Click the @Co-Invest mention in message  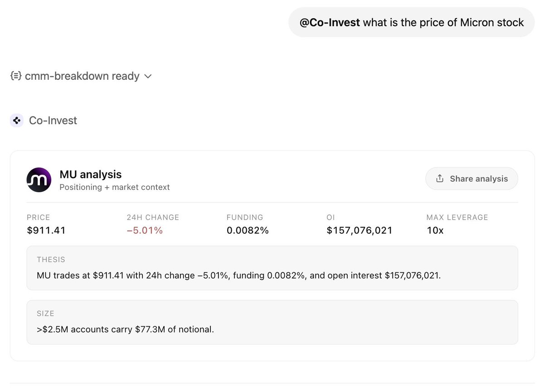coord(330,22)
